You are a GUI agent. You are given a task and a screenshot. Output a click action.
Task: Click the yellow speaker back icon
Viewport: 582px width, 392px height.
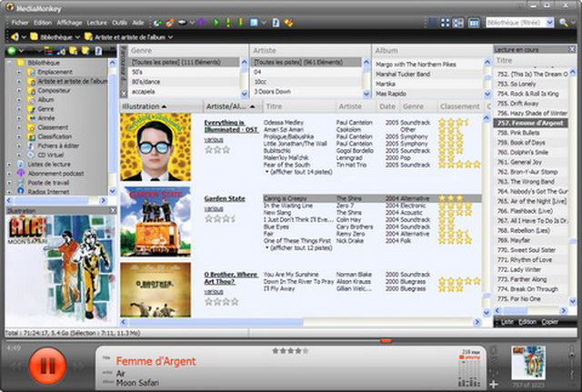point(15,36)
